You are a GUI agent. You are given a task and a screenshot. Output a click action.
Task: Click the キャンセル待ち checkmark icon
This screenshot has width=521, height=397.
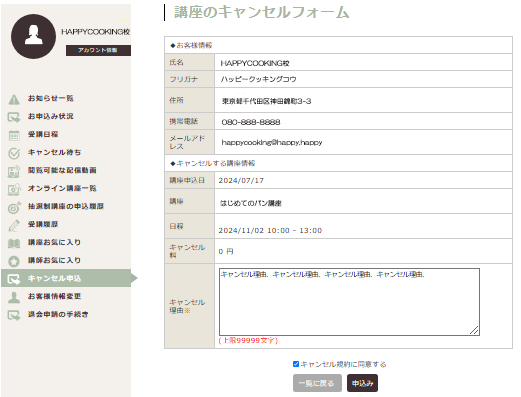pyautogui.click(x=14, y=153)
